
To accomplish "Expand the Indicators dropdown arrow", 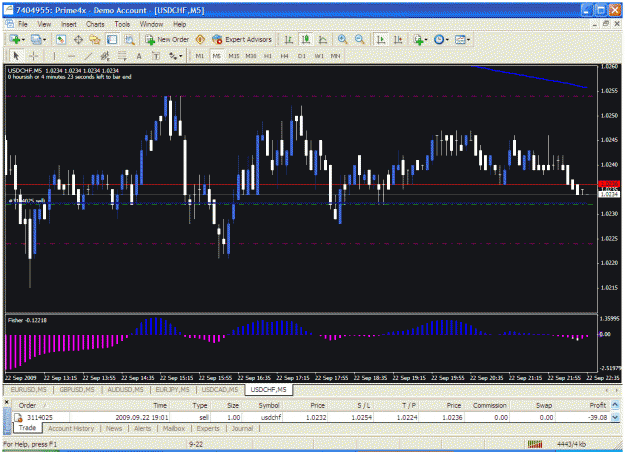I will [426, 39].
